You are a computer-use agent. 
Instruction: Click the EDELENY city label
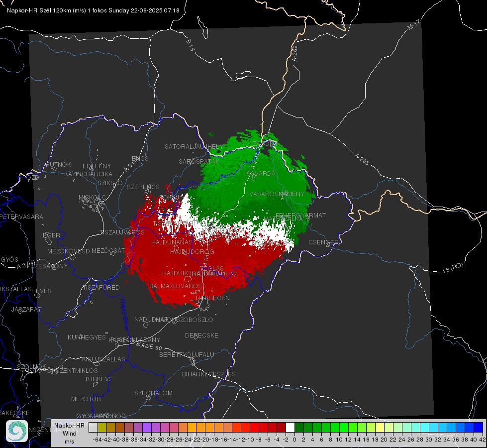[97, 166]
